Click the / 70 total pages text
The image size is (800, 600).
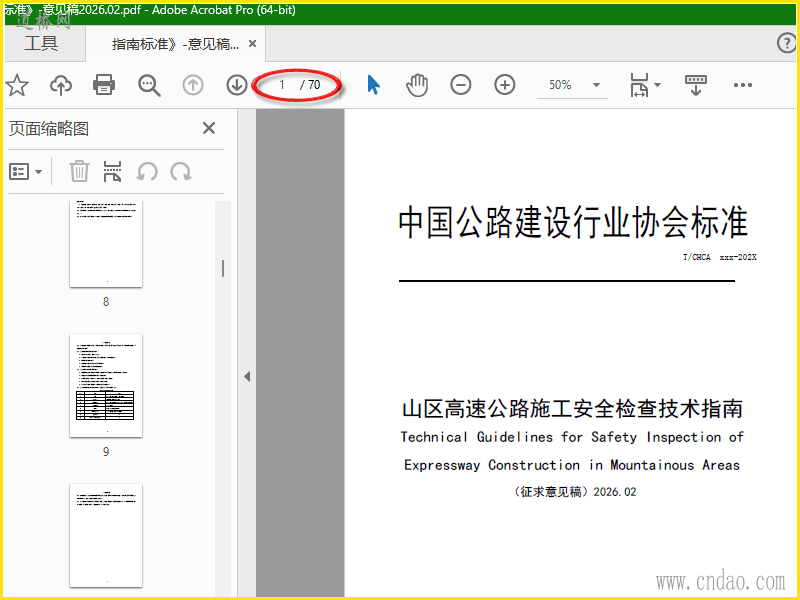(310, 85)
